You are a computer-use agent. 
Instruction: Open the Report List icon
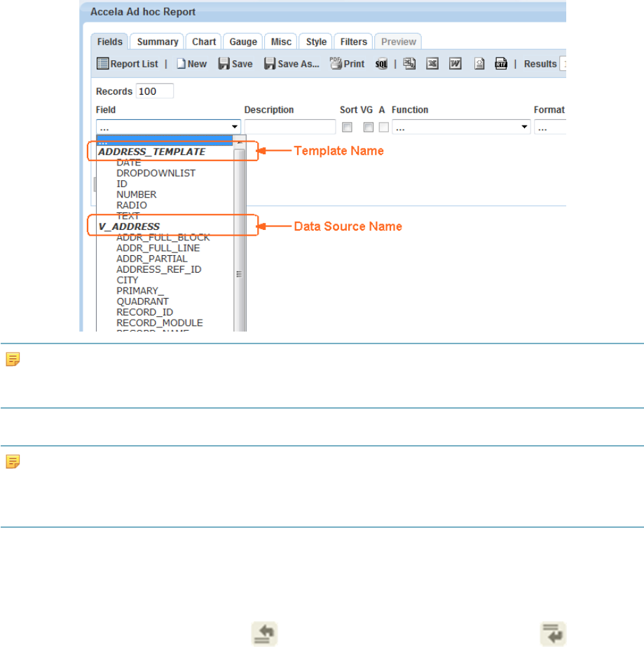[102, 64]
